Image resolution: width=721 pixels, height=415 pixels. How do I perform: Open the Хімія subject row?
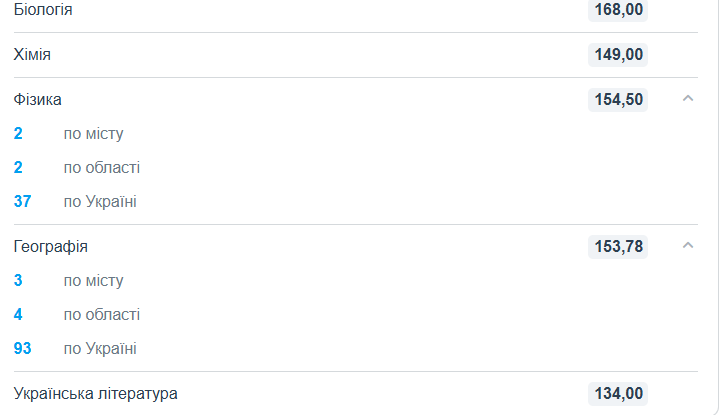[355, 55]
